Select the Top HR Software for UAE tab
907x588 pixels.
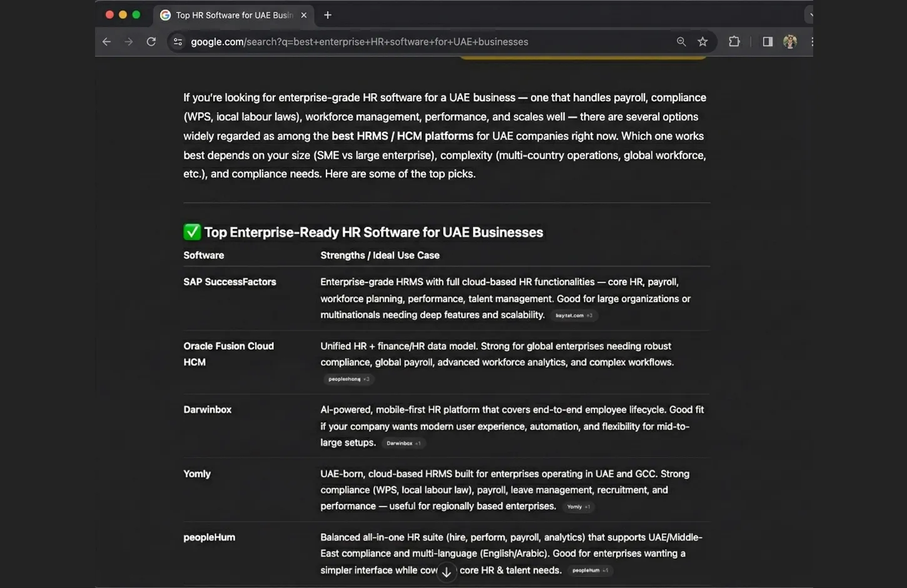231,15
